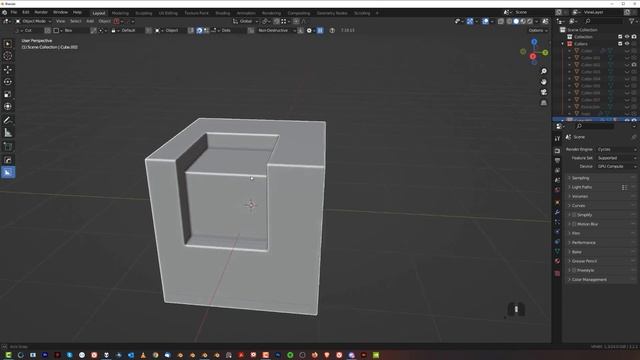The height and width of the screenshot is (360, 640).
Task: Select the Move tool in left toolbar
Action: click(x=8, y=70)
